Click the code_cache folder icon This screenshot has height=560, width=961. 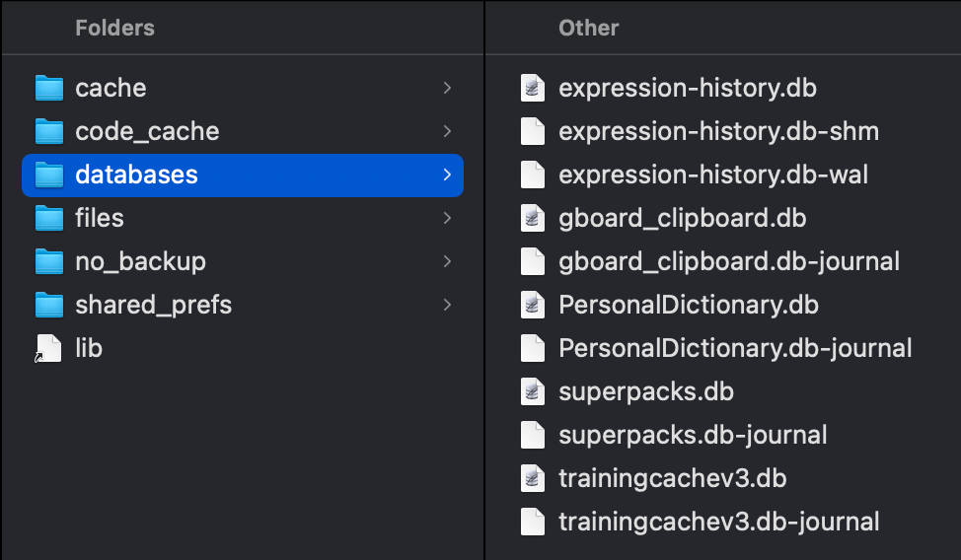coord(48,131)
